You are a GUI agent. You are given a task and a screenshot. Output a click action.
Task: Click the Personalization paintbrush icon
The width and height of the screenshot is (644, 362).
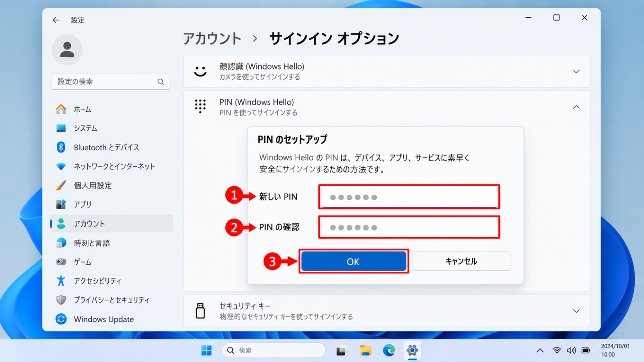[x=61, y=185]
